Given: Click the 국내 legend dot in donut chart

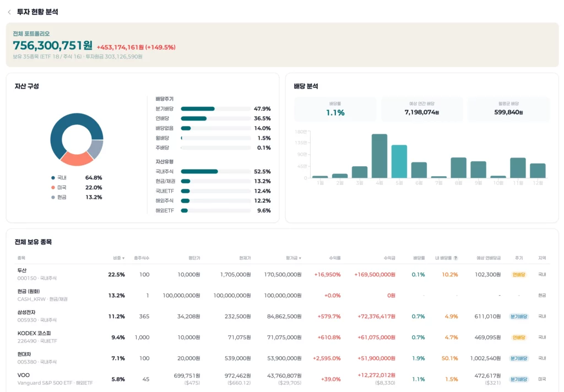Looking at the screenshot, I should click(x=53, y=178).
